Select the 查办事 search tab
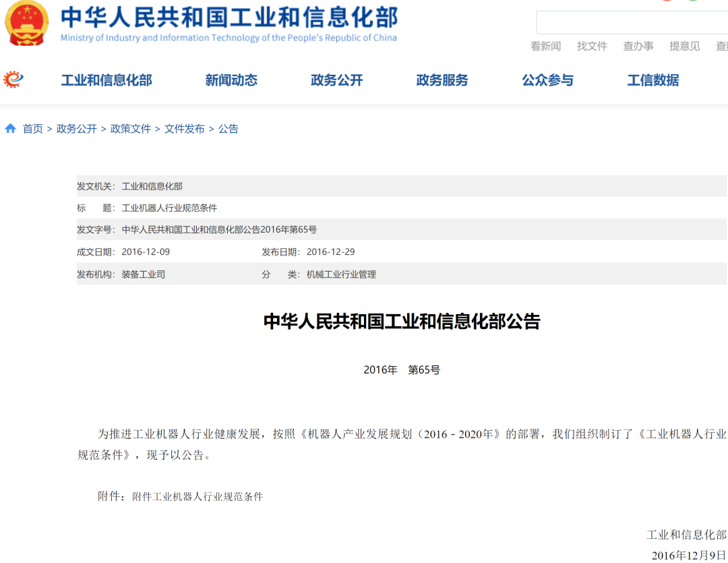Viewport: 728px width, 563px height. 638,46
